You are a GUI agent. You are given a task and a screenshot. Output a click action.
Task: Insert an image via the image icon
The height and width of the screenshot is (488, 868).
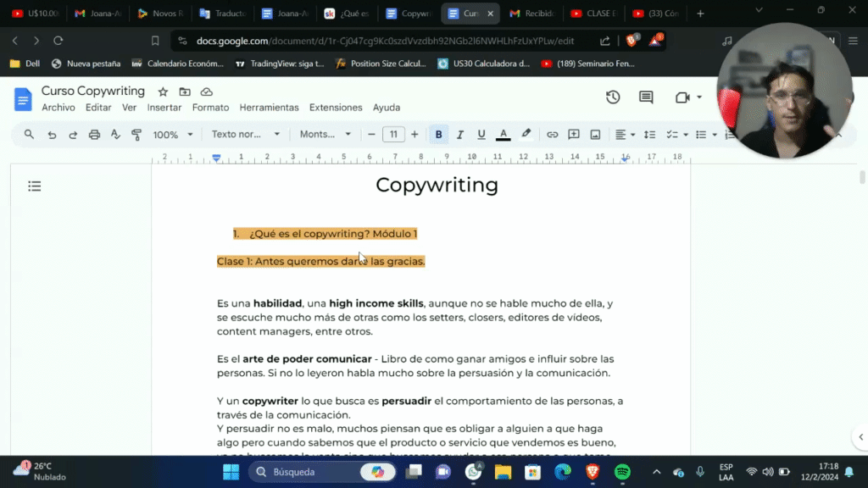[595, 134]
